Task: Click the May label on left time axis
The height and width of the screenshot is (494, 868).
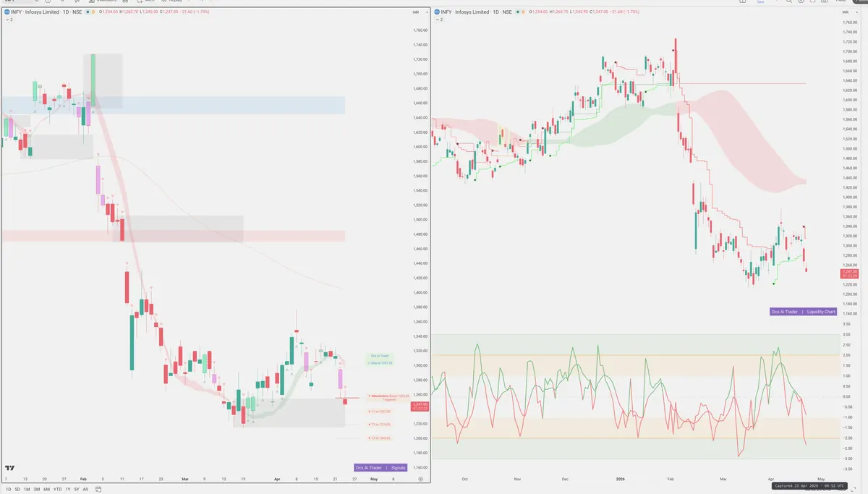Action: tap(374, 479)
